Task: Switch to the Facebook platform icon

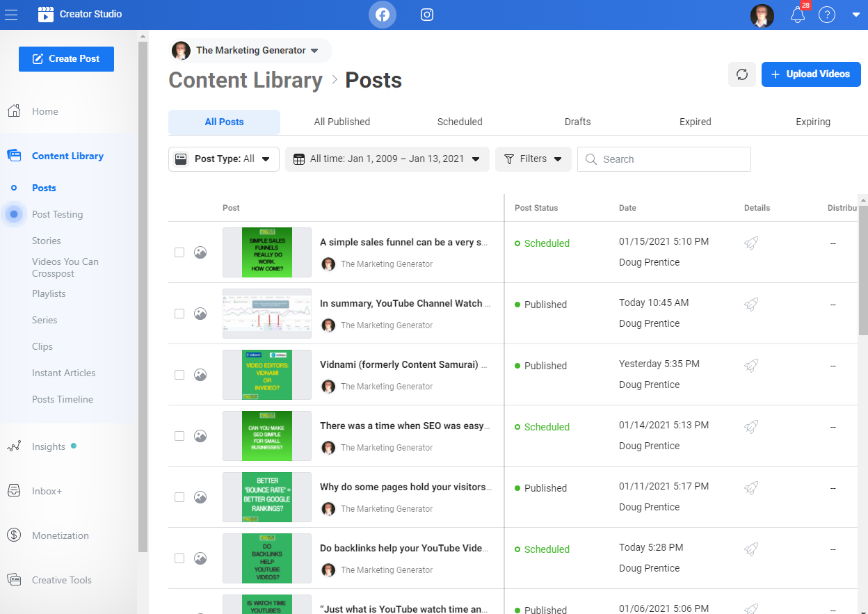Action: click(x=383, y=15)
